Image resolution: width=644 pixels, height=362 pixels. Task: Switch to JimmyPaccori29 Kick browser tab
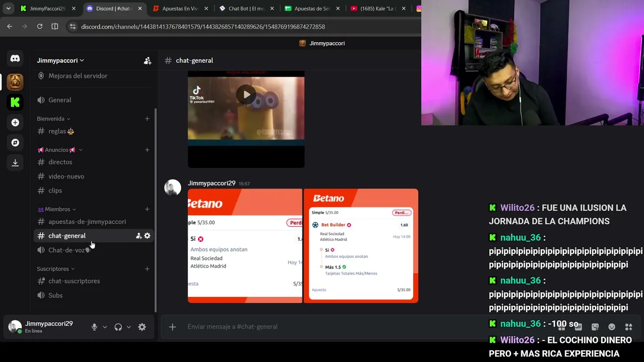[x=48, y=9]
